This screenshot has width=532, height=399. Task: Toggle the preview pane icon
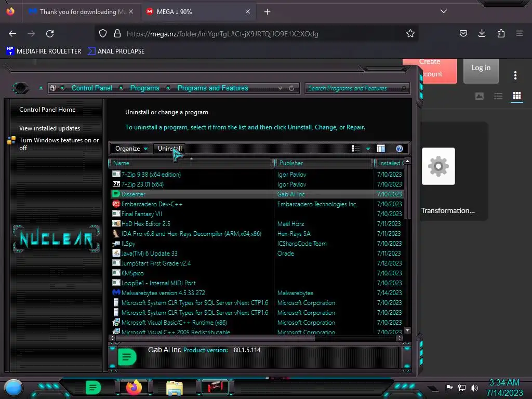point(381,149)
